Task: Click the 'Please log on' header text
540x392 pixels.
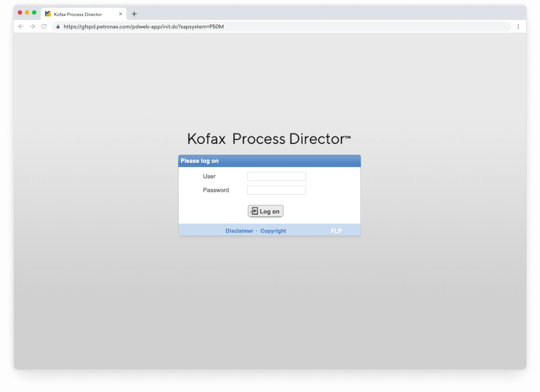Action: pos(199,161)
